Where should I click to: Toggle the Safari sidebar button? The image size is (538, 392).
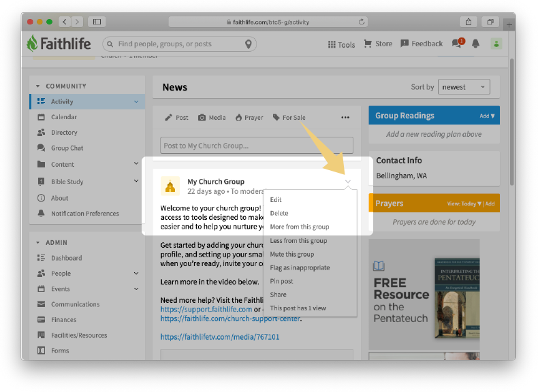97,22
